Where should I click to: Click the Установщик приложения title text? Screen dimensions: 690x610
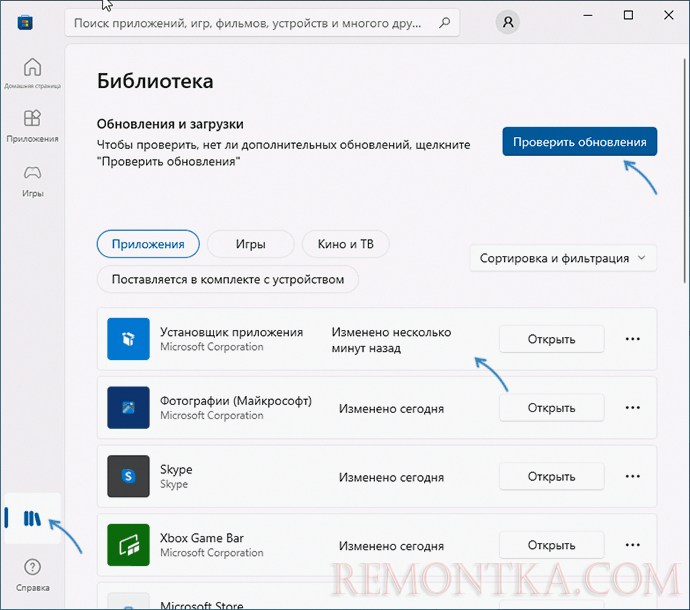(x=231, y=332)
